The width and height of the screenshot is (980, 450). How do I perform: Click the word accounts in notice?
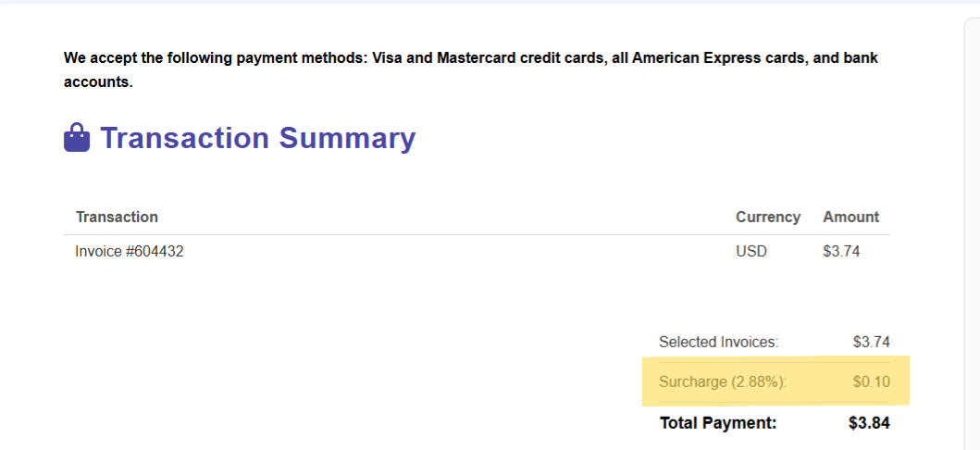pyautogui.click(x=98, y=82)
